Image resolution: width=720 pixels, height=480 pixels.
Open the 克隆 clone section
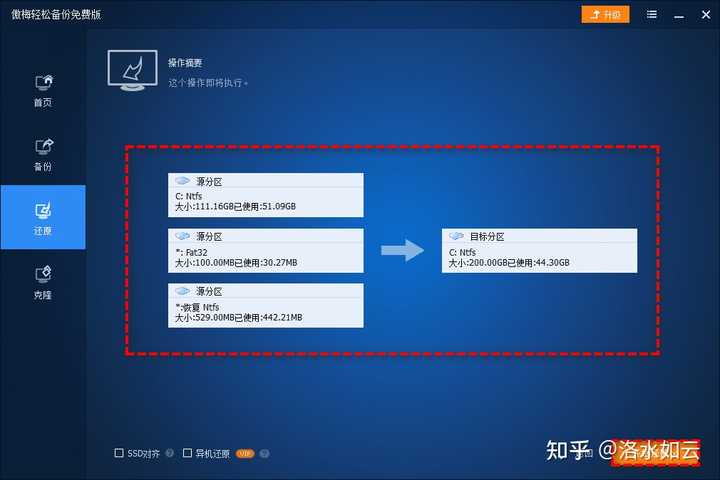43,280
